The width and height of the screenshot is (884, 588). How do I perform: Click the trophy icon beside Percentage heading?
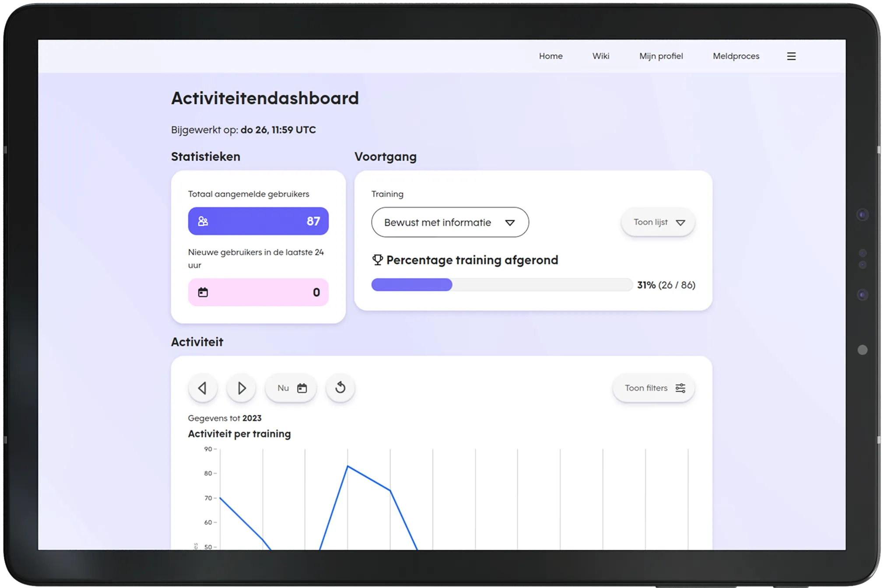coord(377,260)
